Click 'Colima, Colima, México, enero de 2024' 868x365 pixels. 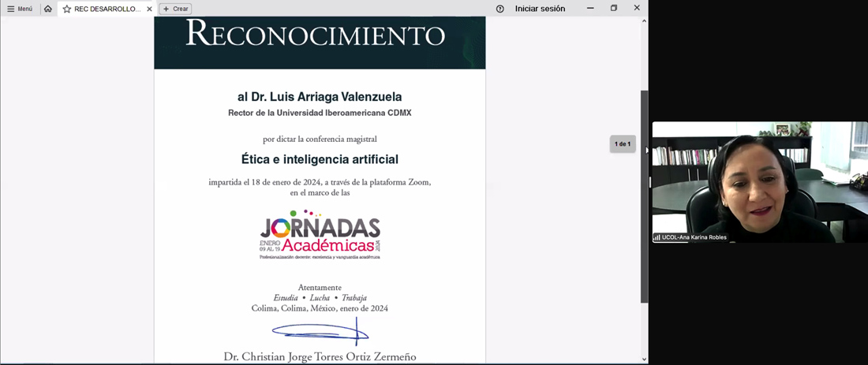click(320, 308)
